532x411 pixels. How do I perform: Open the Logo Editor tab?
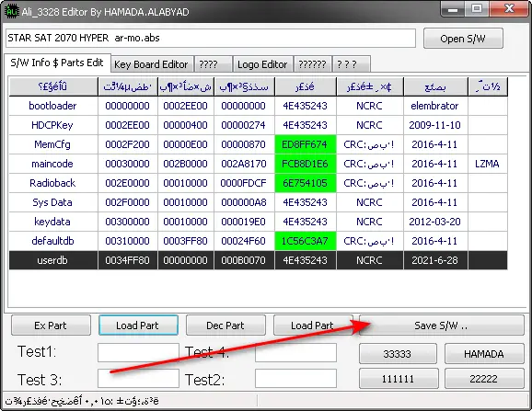[262, 64]
